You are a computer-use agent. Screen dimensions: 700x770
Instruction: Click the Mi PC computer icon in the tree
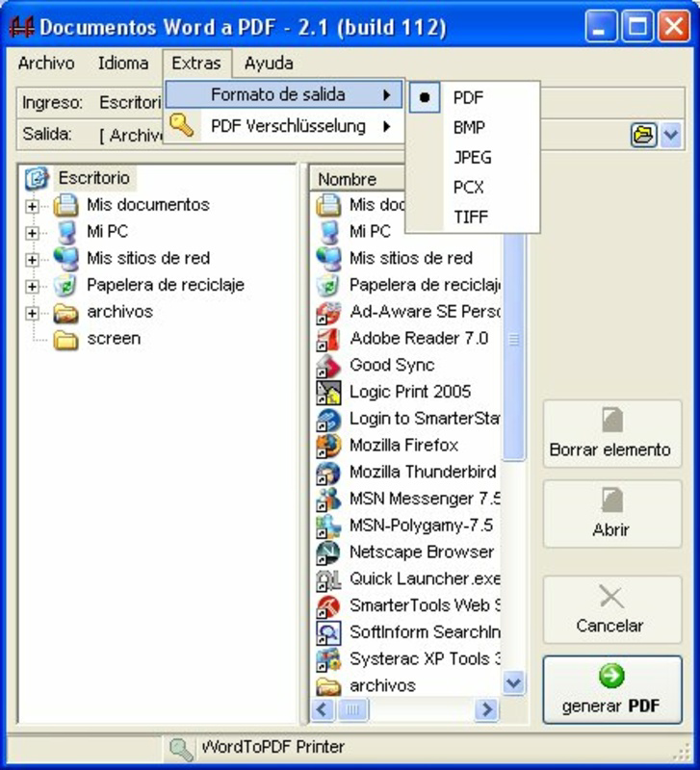[65, 231]
